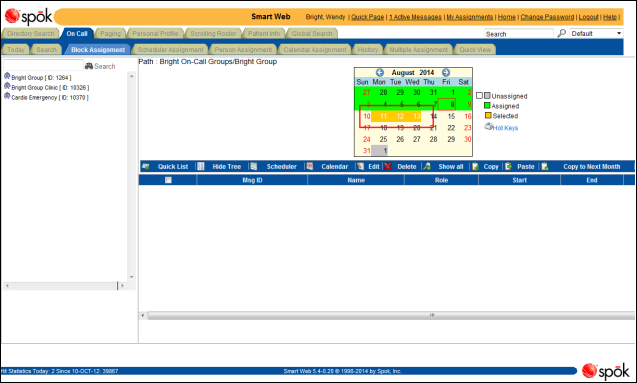This screenshot has height=383, width=637.
Task: Select August 26 in the calendar
Action: pos(400,139)
